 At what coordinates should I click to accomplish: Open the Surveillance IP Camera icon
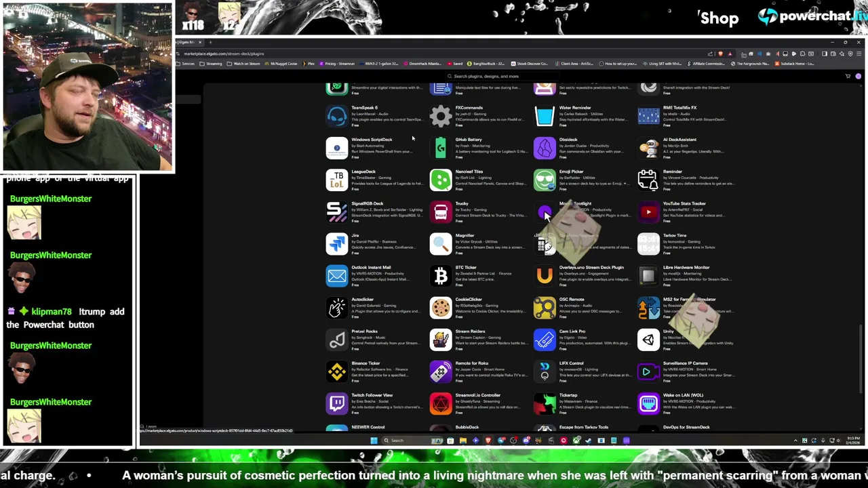pyautogui.click(x=648, y=371)
